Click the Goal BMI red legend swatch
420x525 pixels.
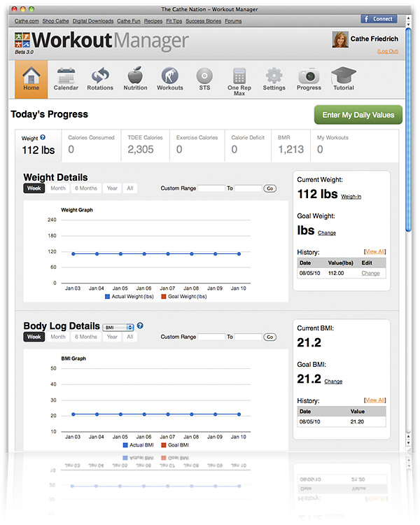164,445
